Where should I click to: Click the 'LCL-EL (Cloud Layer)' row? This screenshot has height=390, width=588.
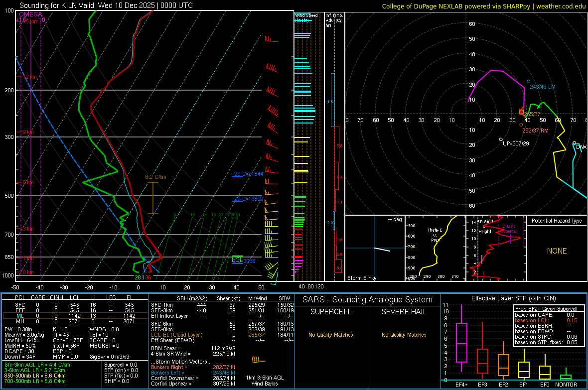(x=222, y=335)
